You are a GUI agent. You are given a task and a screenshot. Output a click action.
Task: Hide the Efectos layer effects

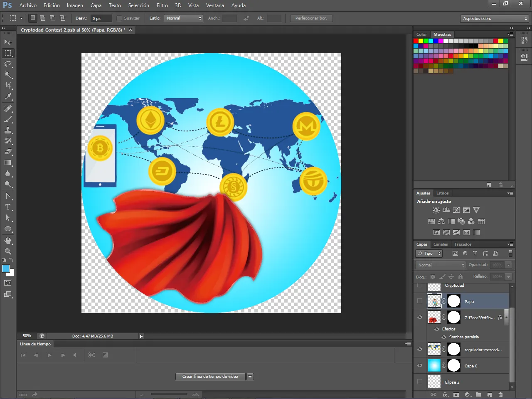point(437,329)
